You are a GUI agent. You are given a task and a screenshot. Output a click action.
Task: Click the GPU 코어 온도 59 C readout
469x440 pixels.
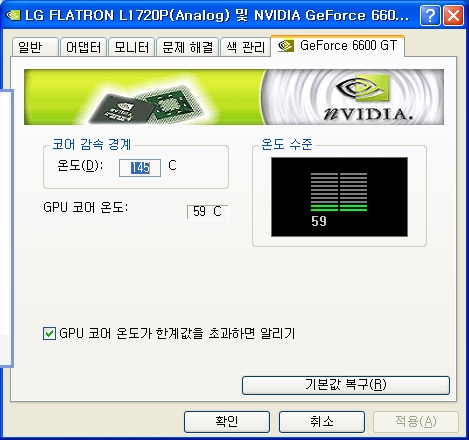[207, 211]
